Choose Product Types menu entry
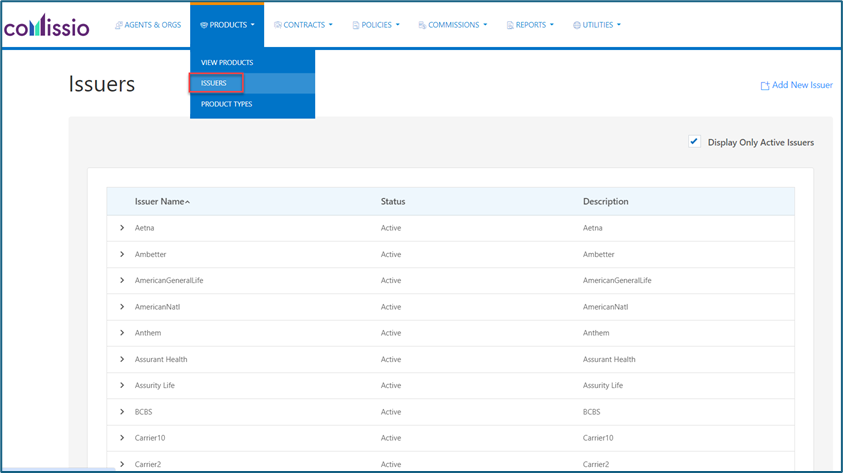This screenshot has width=843, height=473. tap(226, 104)
